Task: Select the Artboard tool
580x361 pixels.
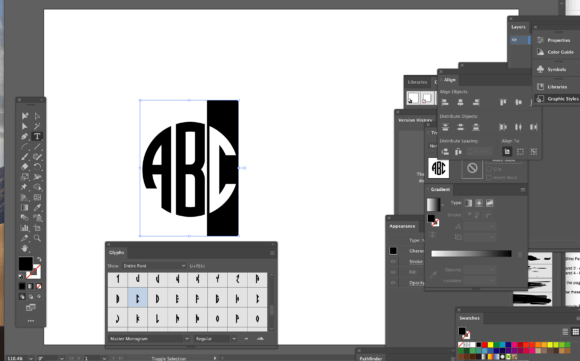Action: pos(37,228)
